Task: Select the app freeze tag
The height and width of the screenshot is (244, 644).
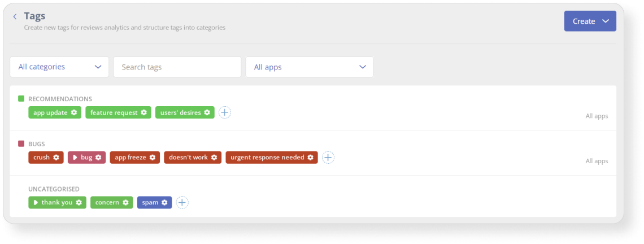Action: (x=134, y=158)
